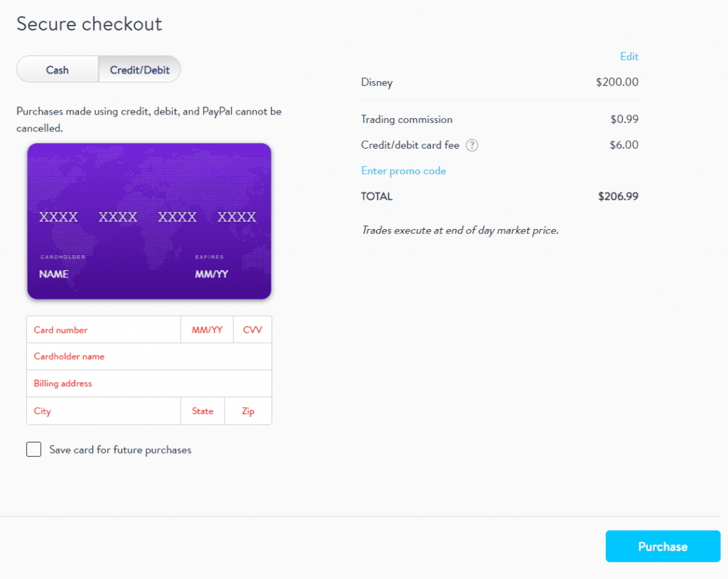The height and width of the screenshot is (579, 728).
Task: Click into the Zip field
Action: [x=248, y=411]
